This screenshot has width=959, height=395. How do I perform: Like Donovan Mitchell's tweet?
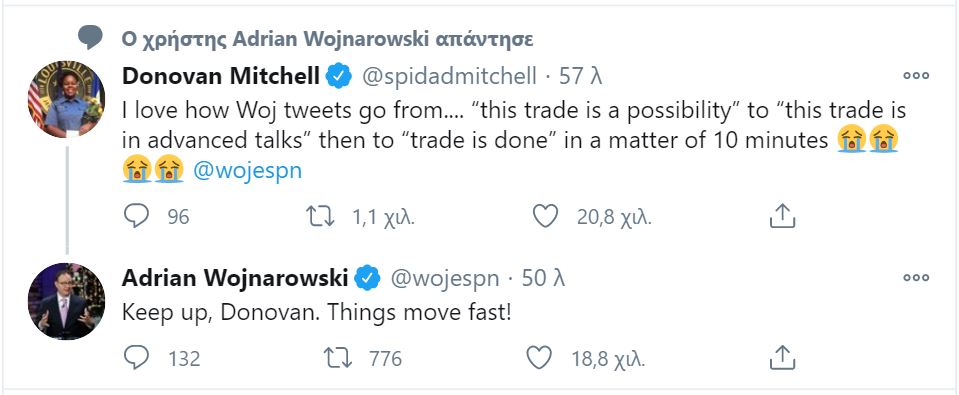[x=546, y=216]
